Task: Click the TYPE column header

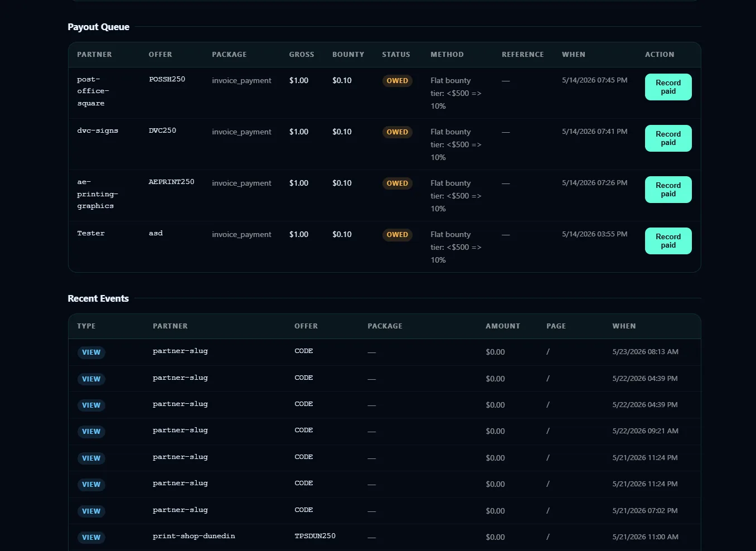Action: point(86,326)
